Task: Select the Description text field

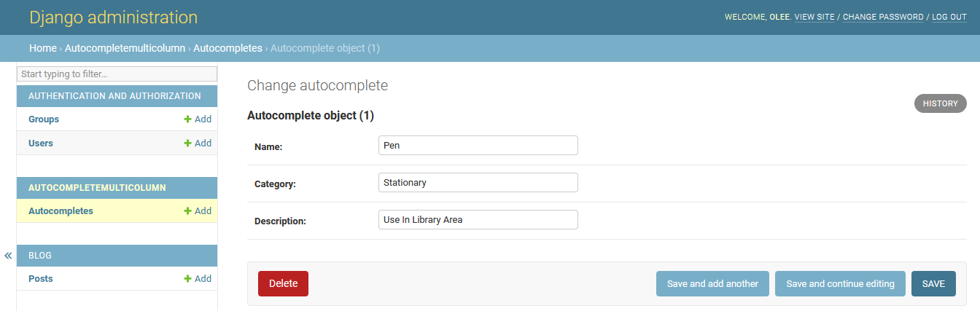Action: pos(478,220)
